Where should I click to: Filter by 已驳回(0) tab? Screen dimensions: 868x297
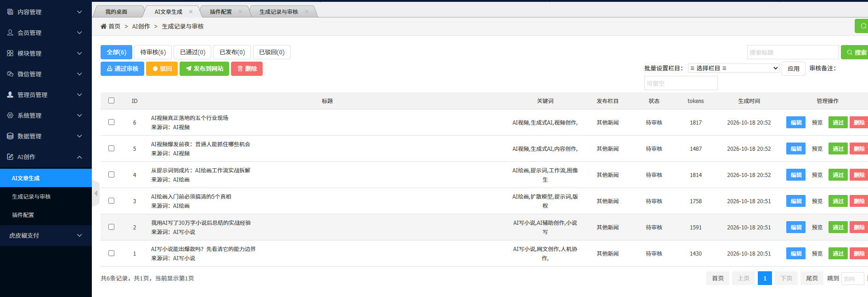click(271, 52)
